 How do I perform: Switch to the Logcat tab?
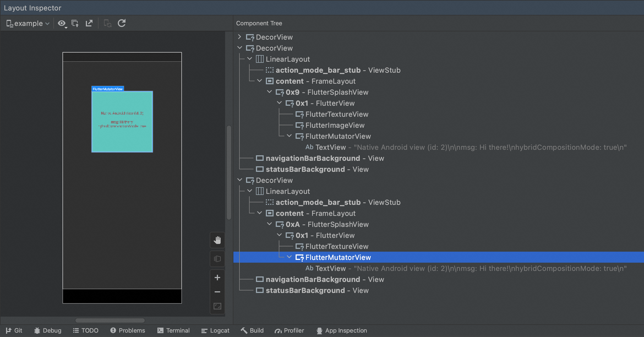[x=215, y=330]
